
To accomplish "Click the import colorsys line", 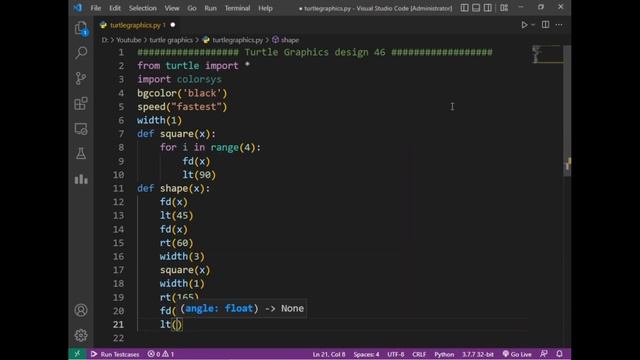I will pyautogui.click(x=179, y=79).
